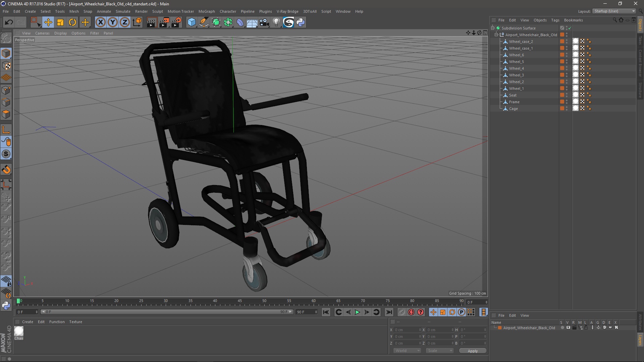644x362 pixels.
Task: Click the Workplane lock icon
Action: coord(6,281)
